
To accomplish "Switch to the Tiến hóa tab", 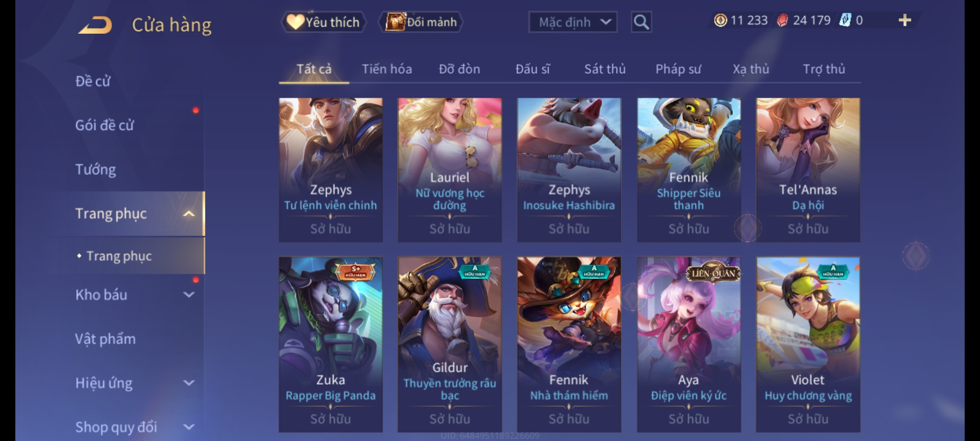I will pyautogui.click(x=387, y=69).
